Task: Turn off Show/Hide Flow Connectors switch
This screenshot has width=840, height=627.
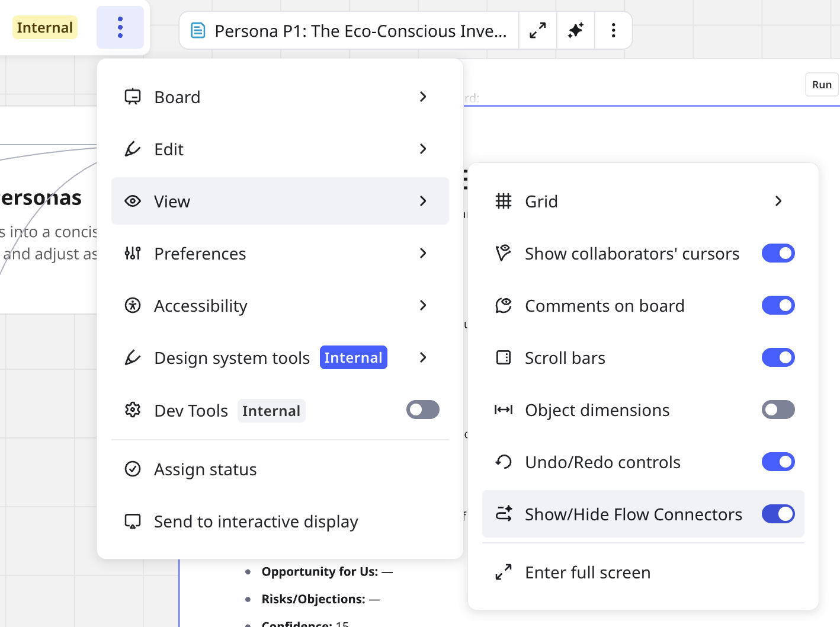Action: (x=778, y=514)
